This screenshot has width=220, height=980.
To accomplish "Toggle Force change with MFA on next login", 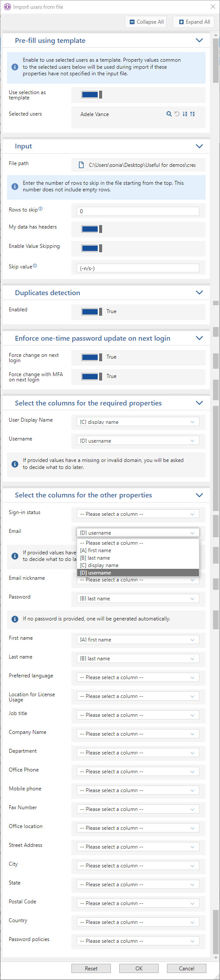I will [x=92, y=377].
